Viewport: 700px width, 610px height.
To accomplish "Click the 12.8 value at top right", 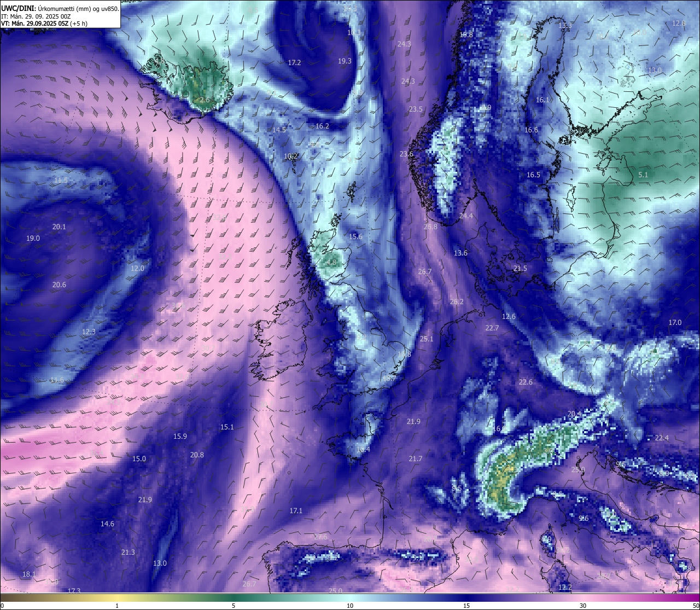I will [679, 24].
